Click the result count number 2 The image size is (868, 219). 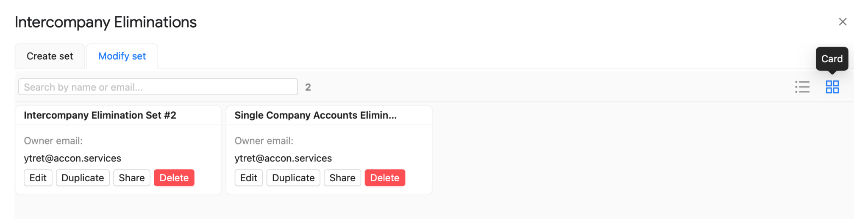308,87
